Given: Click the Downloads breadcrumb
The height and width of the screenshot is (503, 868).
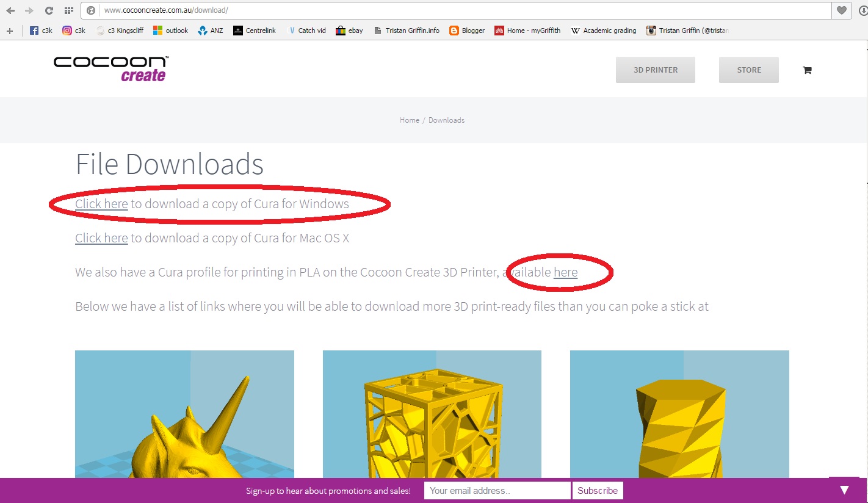Looking at the screenshot, I should point(446,120).
